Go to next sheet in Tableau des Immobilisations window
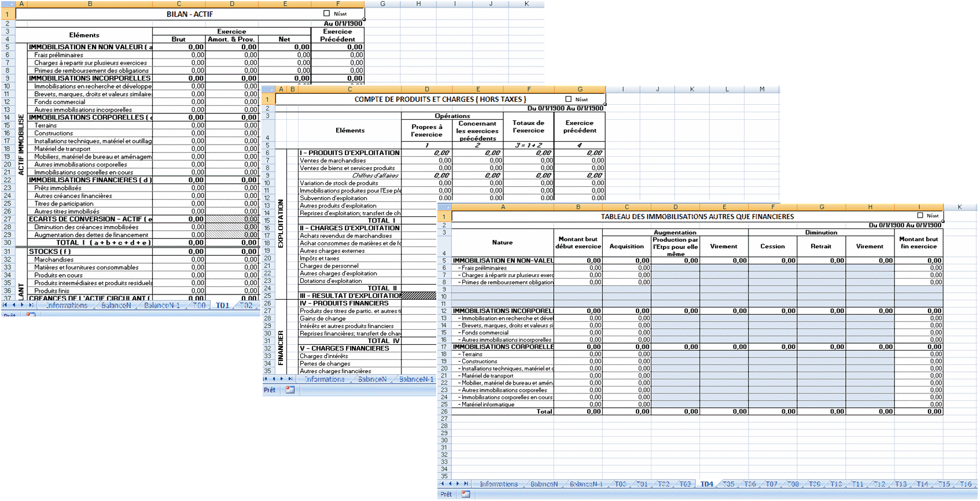 pyautogui.click(x=458, y=484)
